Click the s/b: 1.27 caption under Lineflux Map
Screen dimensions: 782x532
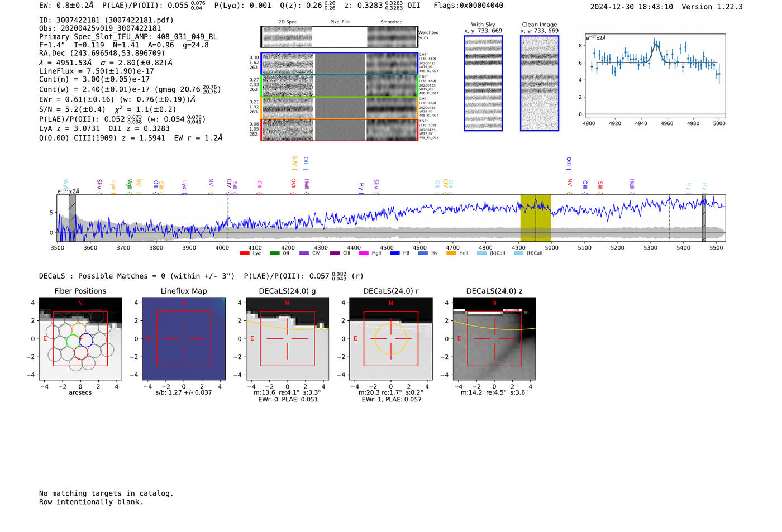click(184, 392)
